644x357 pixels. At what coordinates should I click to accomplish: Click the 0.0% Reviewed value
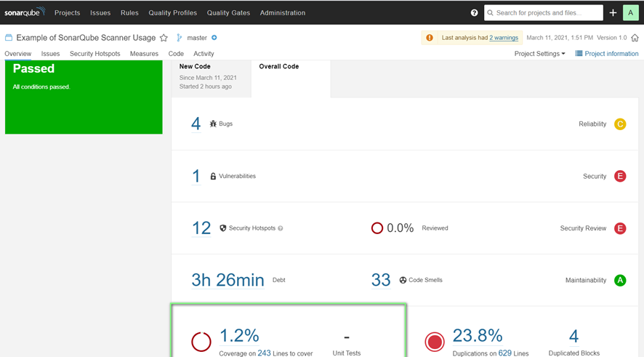point(401,228)
